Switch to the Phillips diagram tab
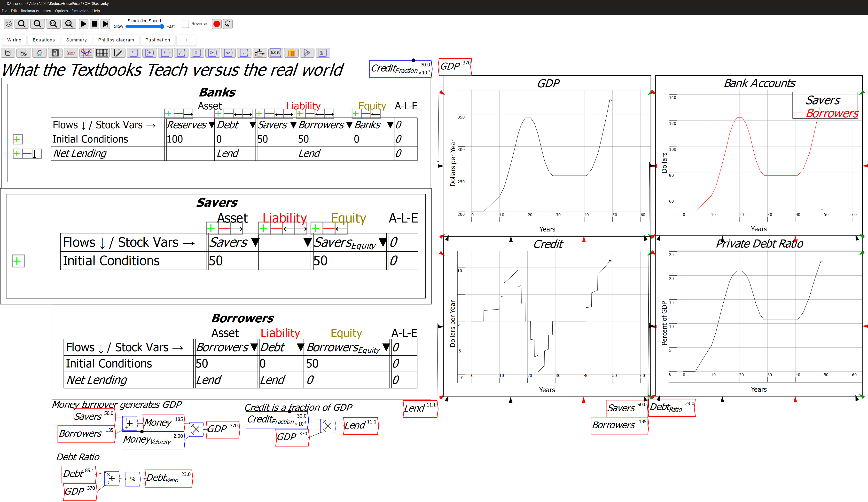Screen dimensions: 868x502 pos(116,40)
